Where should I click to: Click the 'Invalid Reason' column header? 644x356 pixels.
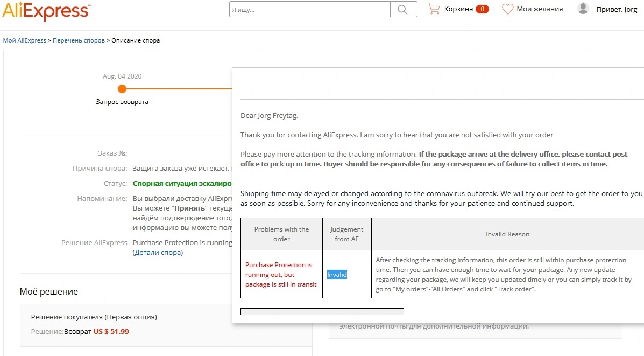tap(508, 234)
